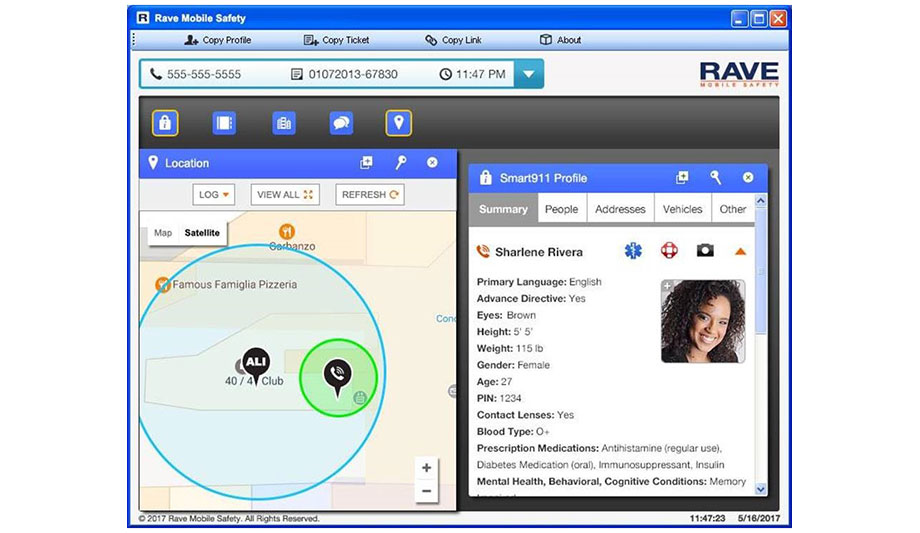The height and width of the screenshot is (533, 920).
Task: Click the small green building marker
Action: (360, 397)
